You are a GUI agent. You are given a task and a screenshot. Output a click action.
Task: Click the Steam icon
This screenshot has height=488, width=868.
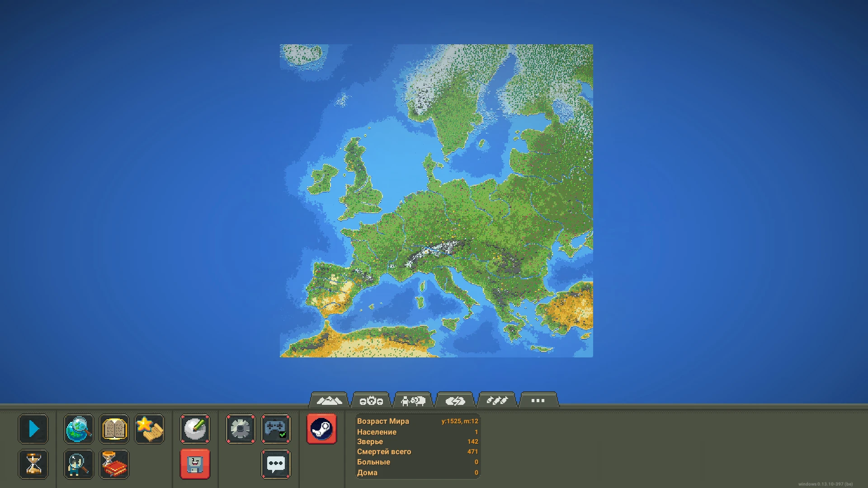click(322, 429)
